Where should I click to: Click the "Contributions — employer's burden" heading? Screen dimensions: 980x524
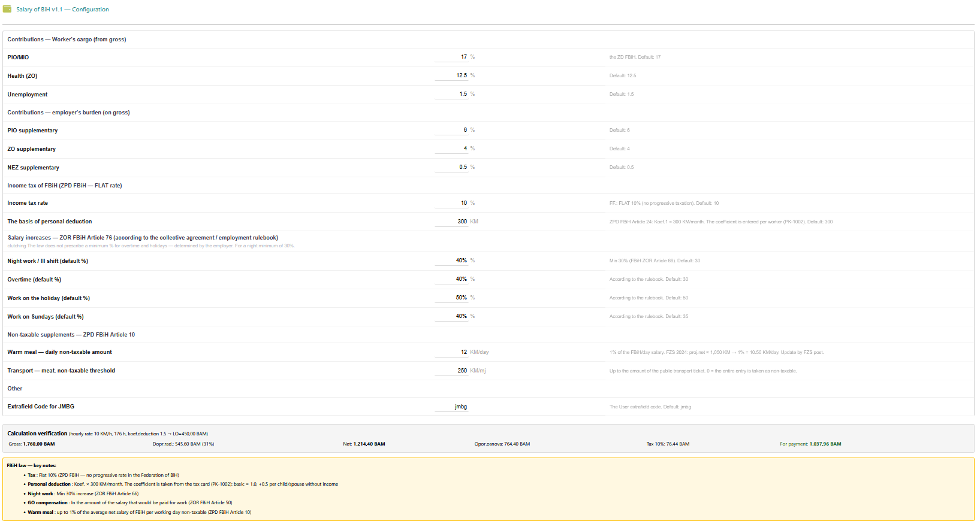68,113
